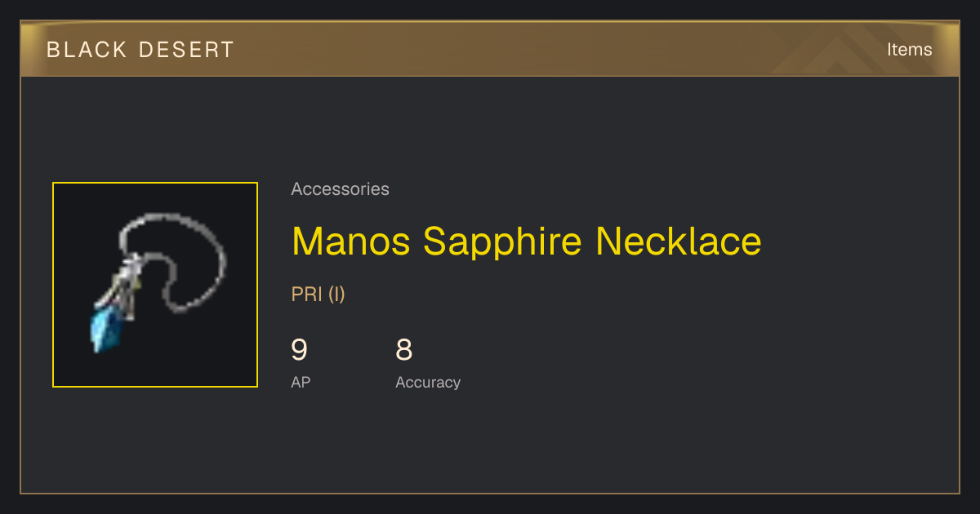The width and height of the screenshot is (980, 514).
Task: Open the Items link in the header
Action: coord(909,49)
